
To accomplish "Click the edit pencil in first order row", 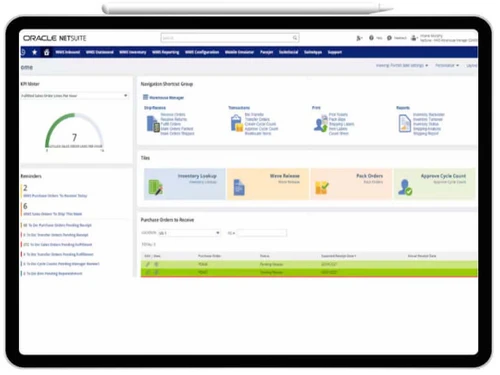I will pos(148,264).
